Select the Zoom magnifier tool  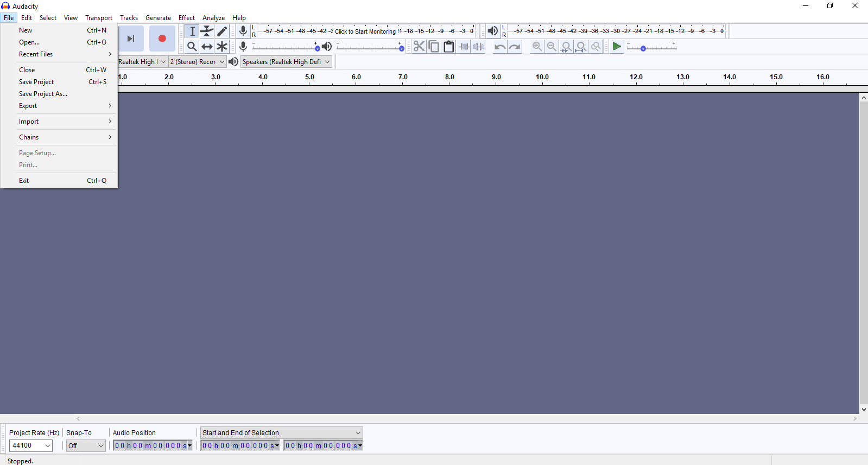[x=192, y=47]
